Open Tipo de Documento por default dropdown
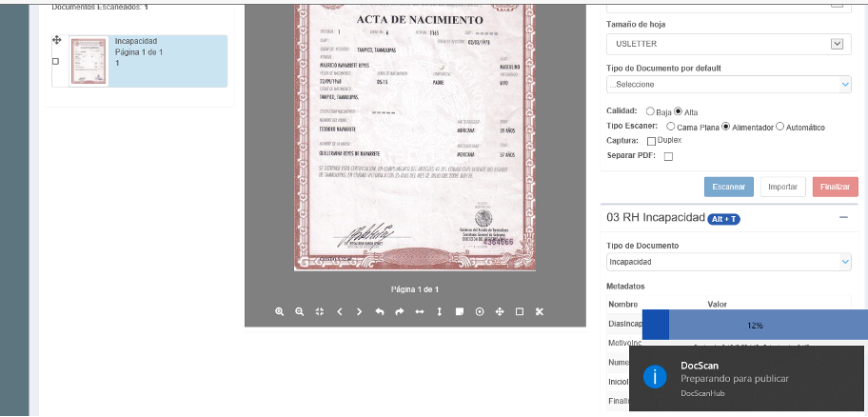The height and width of the screenshot is (417, 868). 728,85
